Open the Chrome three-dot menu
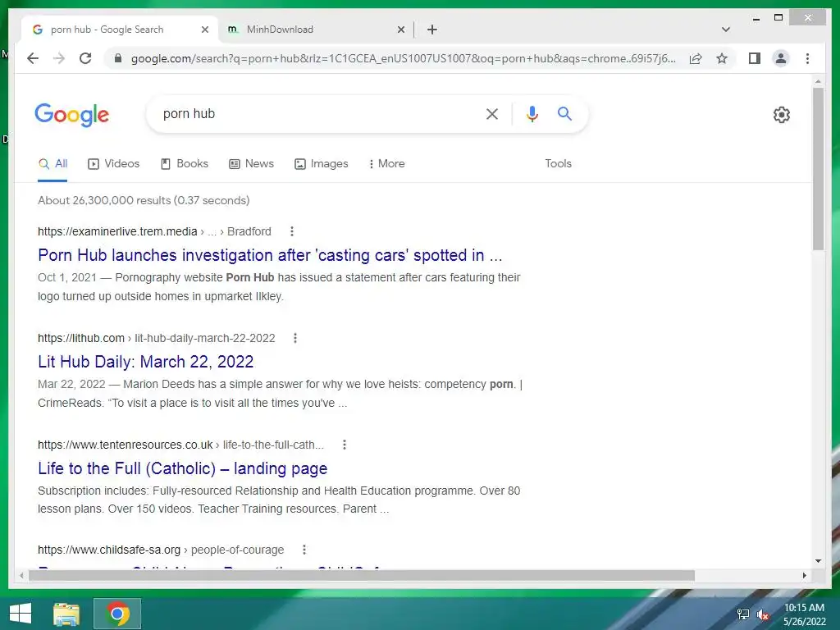The width and height of the screenshot is (840, 630). point(807,58)
